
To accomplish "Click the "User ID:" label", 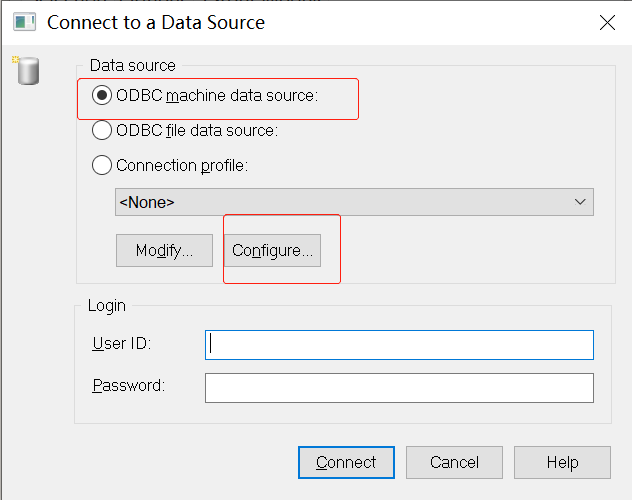I will [x=121, y=344].
